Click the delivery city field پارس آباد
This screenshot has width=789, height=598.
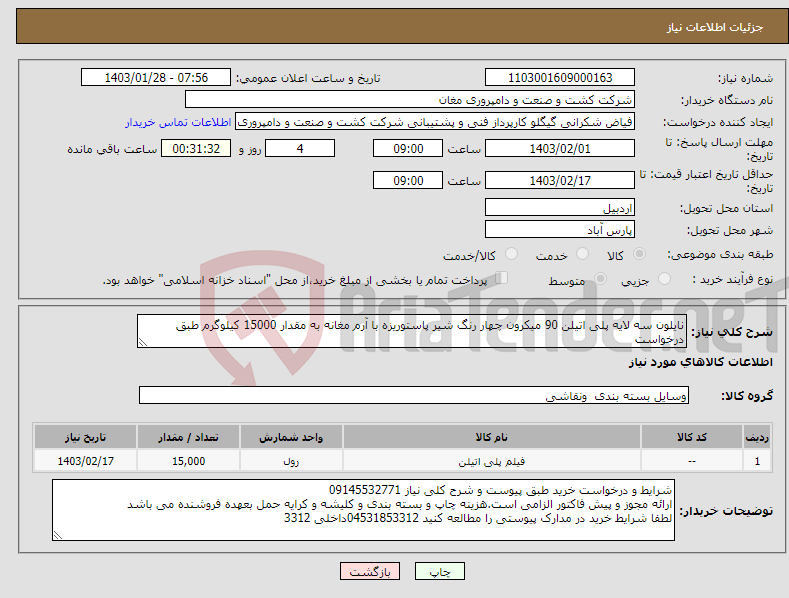tap(560, 230)
